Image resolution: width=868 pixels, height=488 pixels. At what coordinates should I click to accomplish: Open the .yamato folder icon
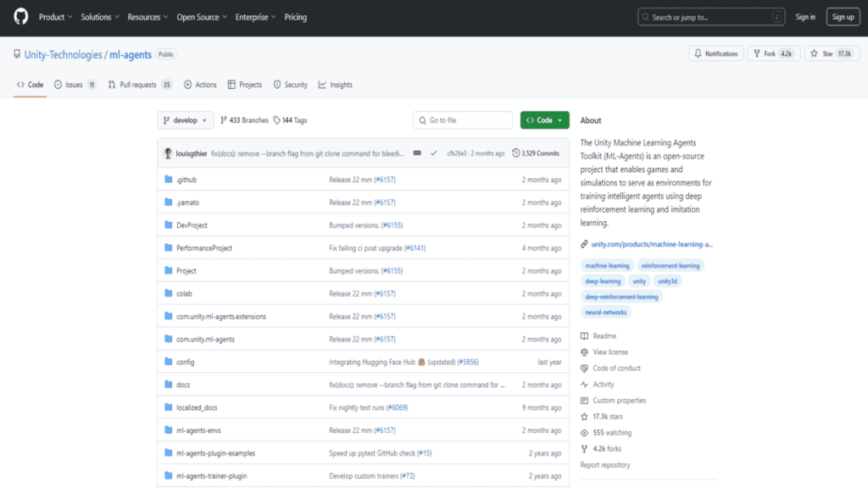(x=169, y=202)
